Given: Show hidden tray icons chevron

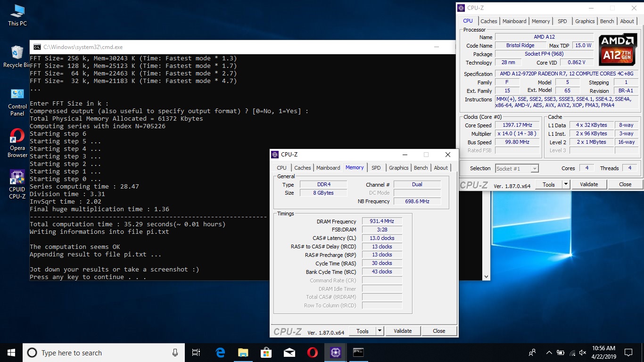Looking at the screenshot, I should (549, 353).
